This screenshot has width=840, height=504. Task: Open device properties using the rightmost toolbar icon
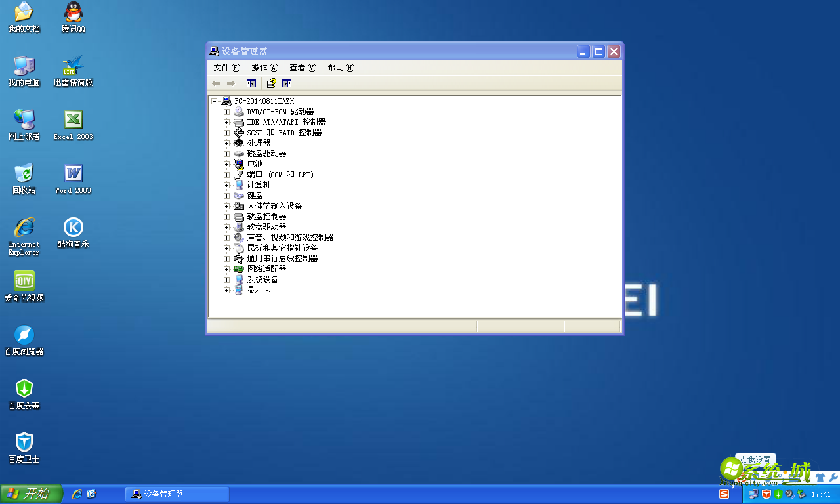tap(287, 83)
